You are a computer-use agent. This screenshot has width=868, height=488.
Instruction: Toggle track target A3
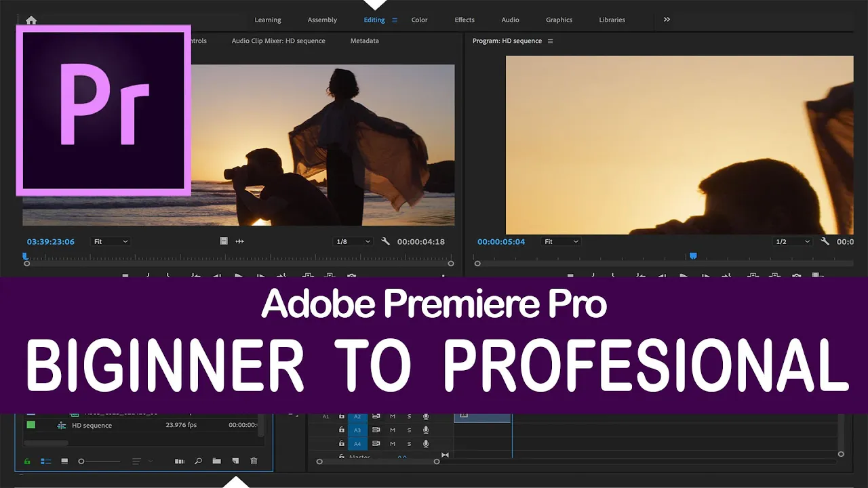tap(357, 430)
